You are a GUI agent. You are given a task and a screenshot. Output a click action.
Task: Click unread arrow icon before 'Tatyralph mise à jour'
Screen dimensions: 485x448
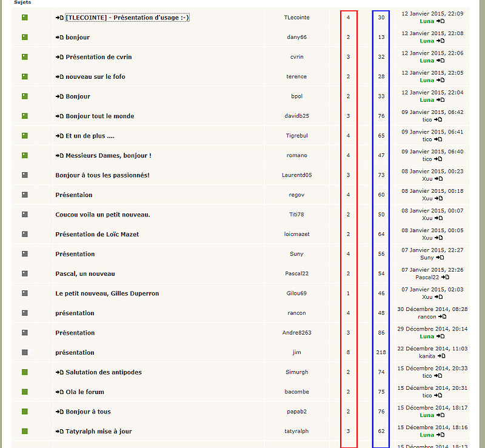[x=59, y=431]
